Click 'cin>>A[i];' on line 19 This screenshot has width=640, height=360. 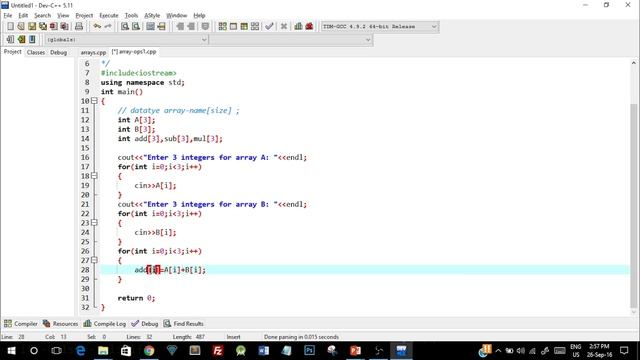click(x=156, y=185)
